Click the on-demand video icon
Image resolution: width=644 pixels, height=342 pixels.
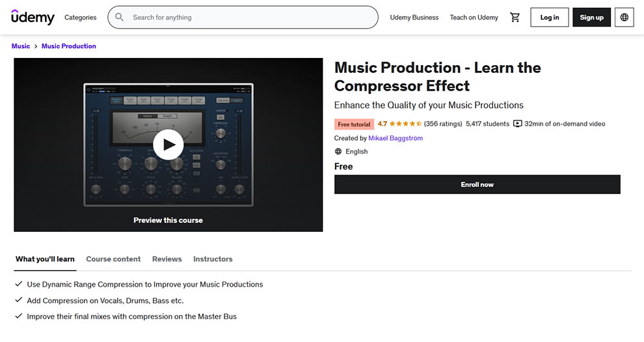pyautogui.click(x=518, y=124)
